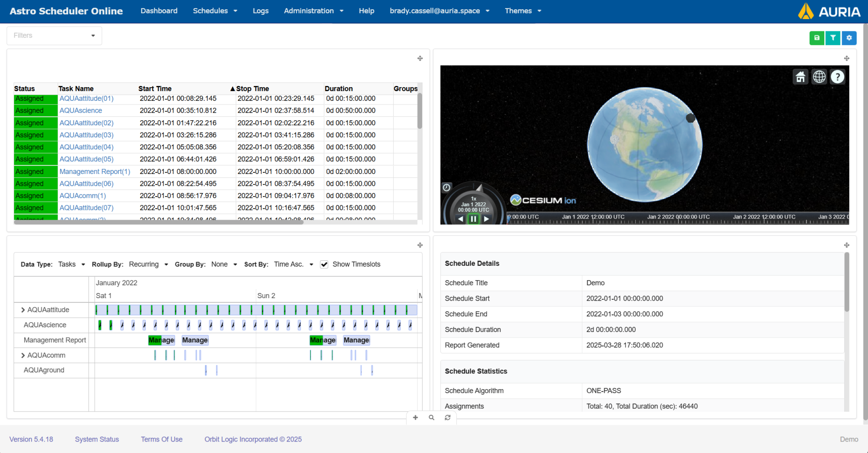The height and width of the screenshot is (453, 868).
Task: Pause the globe animation playback
Action: (x=473, y=219)
